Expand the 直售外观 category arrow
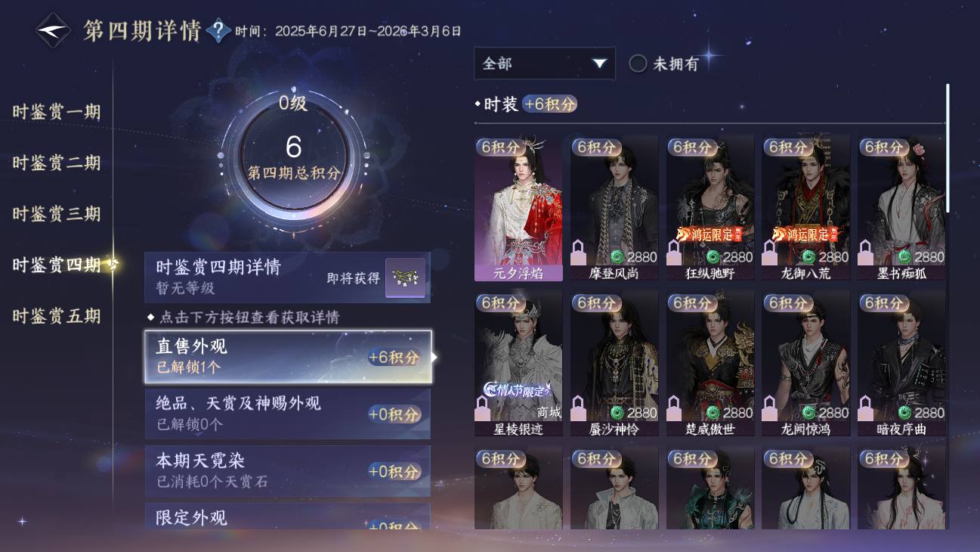Image resolution: width=980 pixels, height=552 pixels. (x=434, y=357)
